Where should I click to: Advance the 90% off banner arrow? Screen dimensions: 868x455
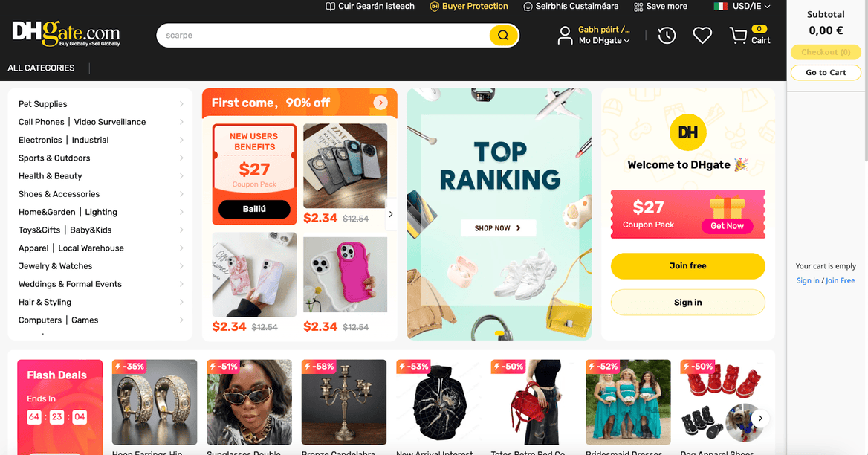coord(380,103)
